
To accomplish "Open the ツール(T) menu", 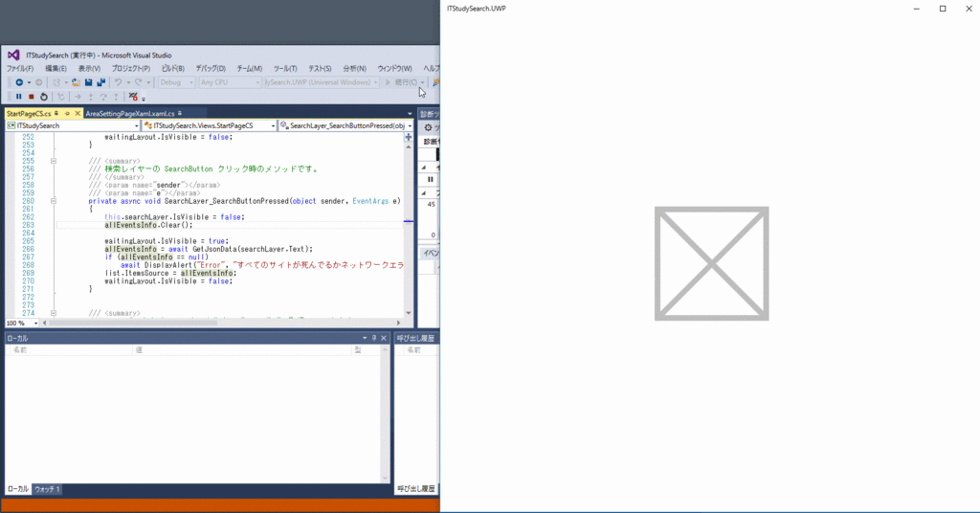I will [x=285, y=68].
